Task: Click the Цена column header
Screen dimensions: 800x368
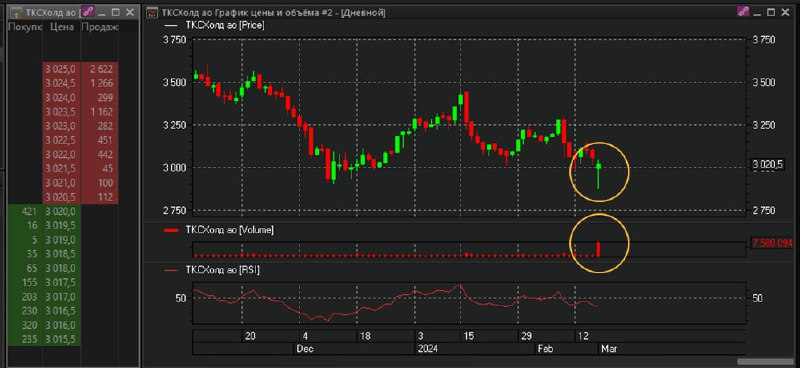Action: pyautogui.click(x=62, y=27)
